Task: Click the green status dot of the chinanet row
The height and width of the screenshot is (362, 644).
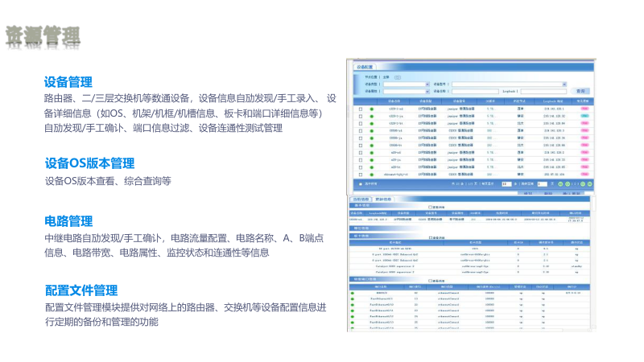Action: [372, 175]
